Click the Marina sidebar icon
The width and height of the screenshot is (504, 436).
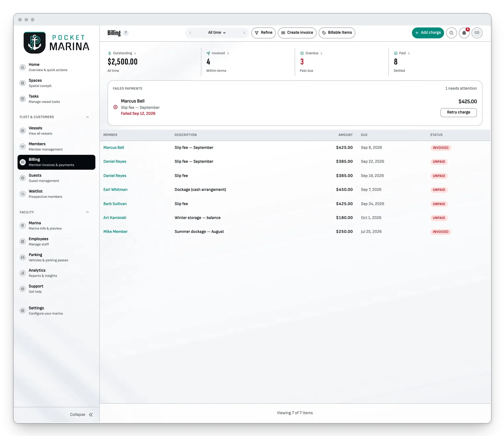tap(23, 226)
